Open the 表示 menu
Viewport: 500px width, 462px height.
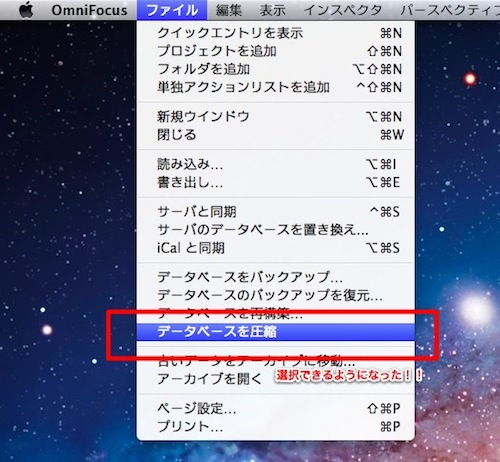pyautogui.click(x=273, y=10)
